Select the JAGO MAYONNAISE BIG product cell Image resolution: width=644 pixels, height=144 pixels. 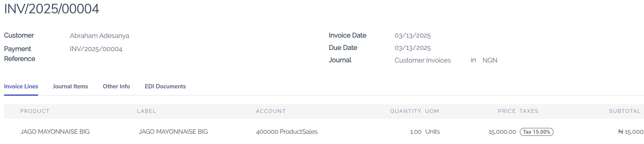pos(55,131)
